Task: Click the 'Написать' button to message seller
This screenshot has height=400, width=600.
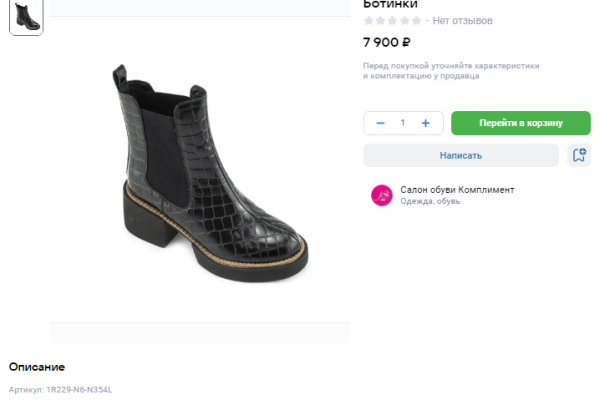Action: pyautogui.click(x=460, y=155)
